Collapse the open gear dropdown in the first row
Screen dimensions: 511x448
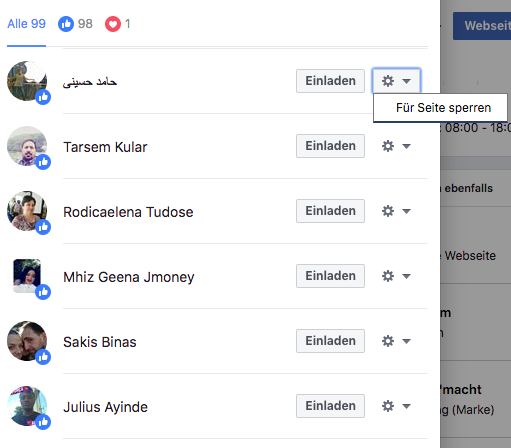click(396, 81)
